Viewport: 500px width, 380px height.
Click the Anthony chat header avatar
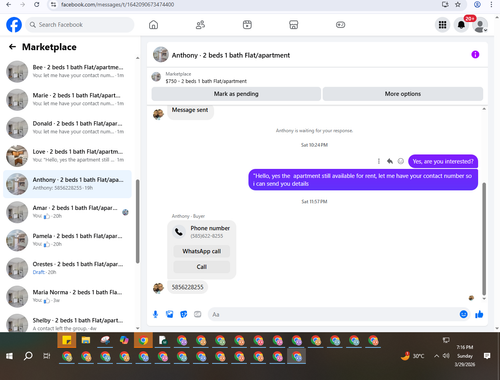[161, 55]
